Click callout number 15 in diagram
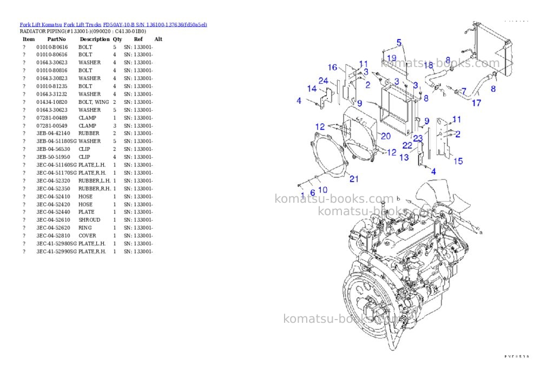Screen dimensions: 554x392 coord(458,161)
